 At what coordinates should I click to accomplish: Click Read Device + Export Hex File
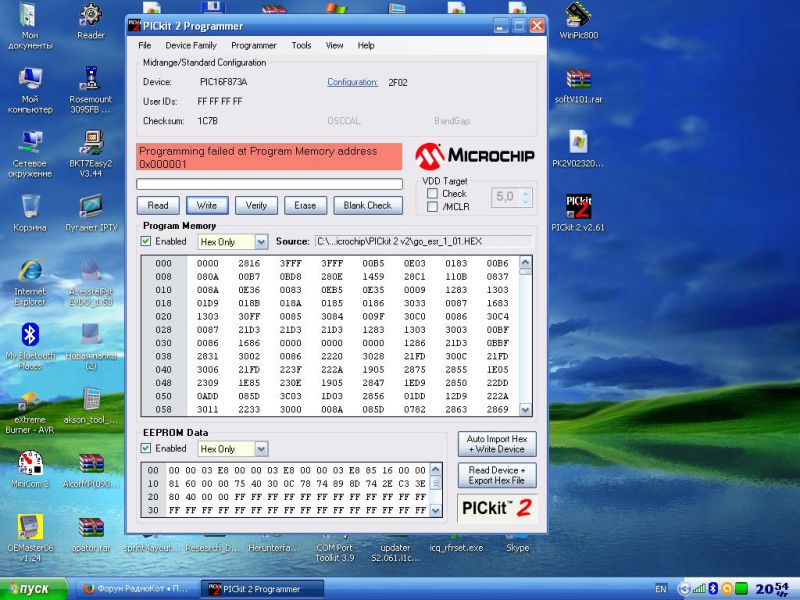tap(497, 475)
